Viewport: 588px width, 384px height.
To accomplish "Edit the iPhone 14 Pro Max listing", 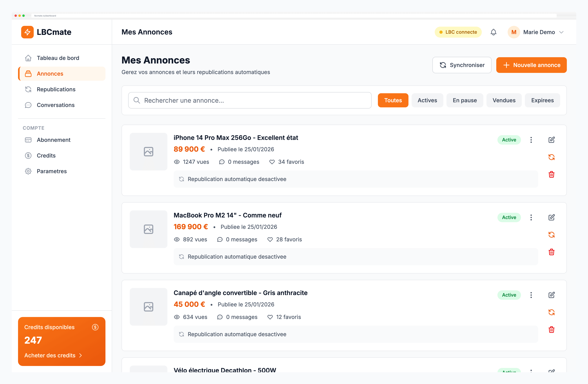I will click(551, 140).
